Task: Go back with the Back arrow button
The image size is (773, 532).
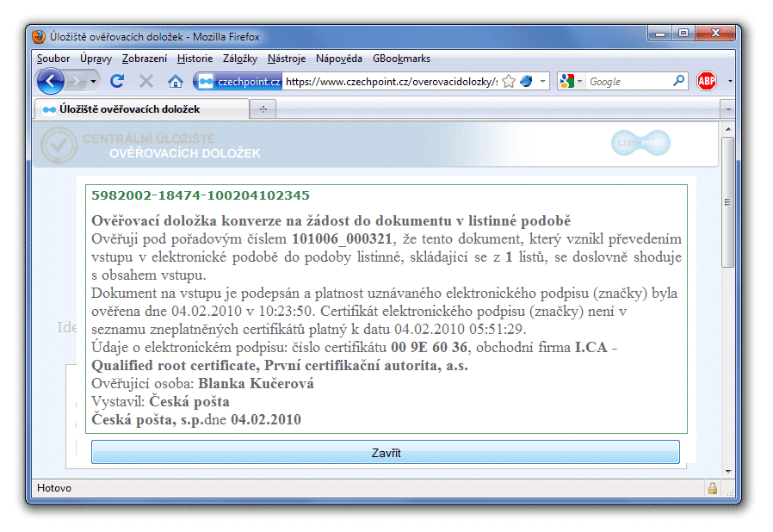Action: (51, 82)
